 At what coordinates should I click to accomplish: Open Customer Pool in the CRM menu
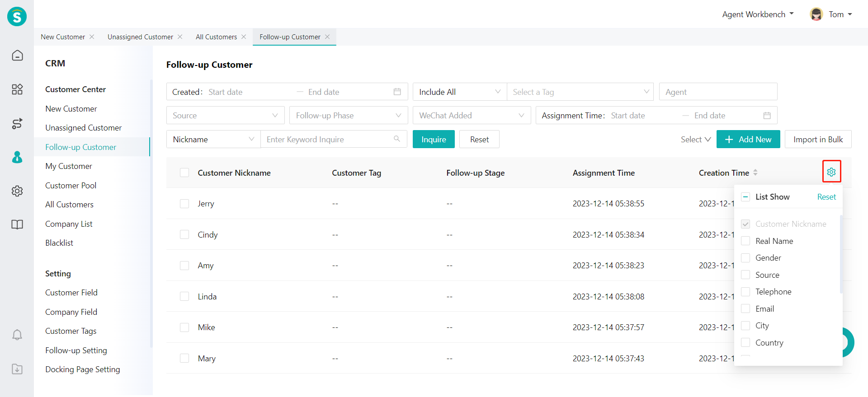tap(71, 185)
